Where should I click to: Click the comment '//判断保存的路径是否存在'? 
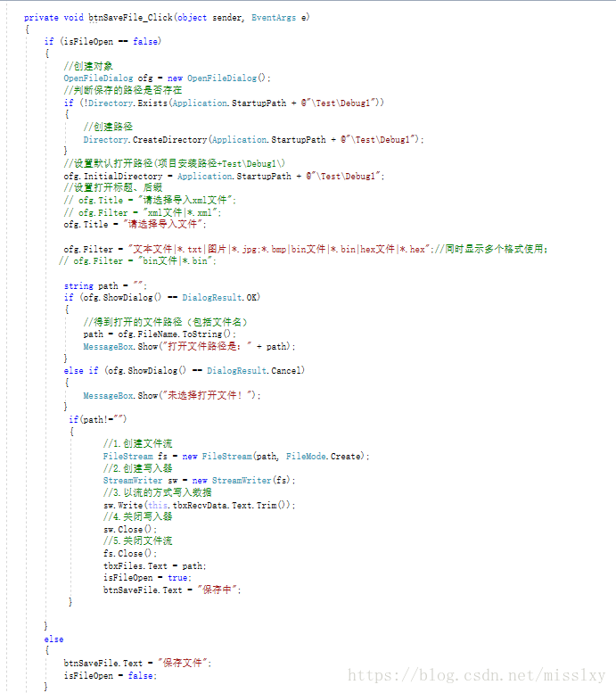(123, 90)
